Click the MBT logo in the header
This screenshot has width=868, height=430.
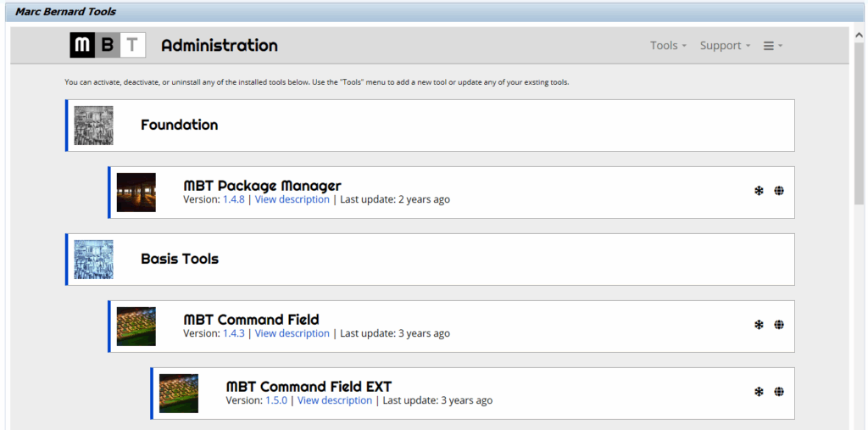click(108, 46)
